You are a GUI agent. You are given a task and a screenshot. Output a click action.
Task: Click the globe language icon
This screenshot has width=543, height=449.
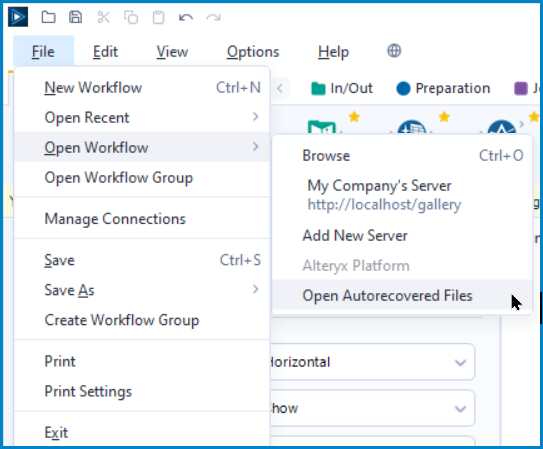pyautogui.click(x=394, y=51)
